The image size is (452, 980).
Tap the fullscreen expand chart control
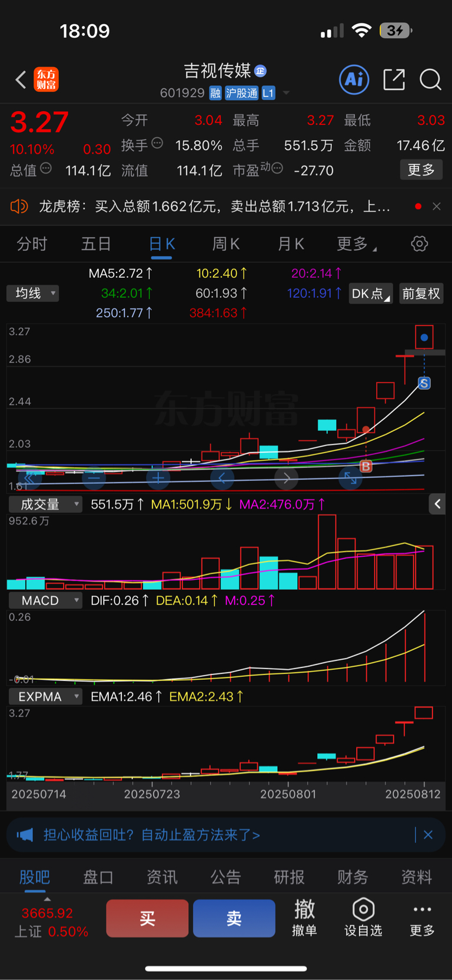[x=351, y=479]
